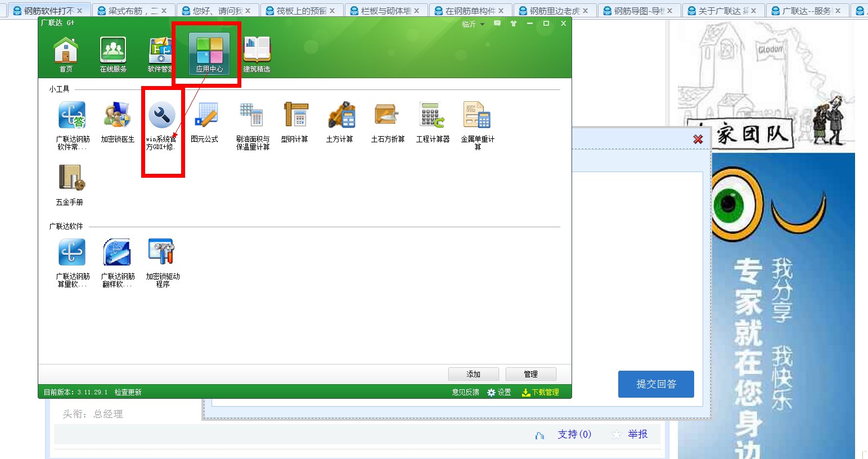868x459 pixels.
Task: Click 提交回答 submit button
Action: (x=656, y=384)
